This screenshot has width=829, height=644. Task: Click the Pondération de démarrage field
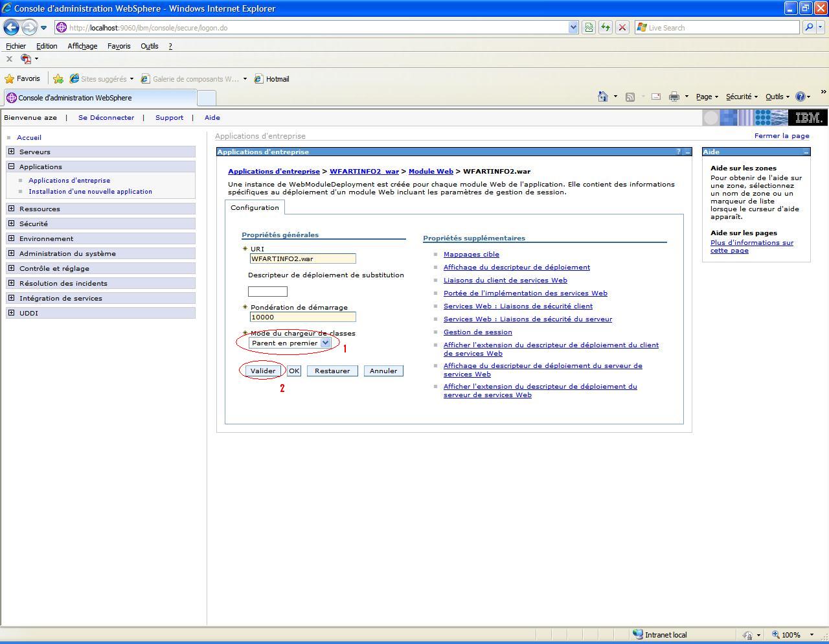pyautogui.click(x=302, y=317)
